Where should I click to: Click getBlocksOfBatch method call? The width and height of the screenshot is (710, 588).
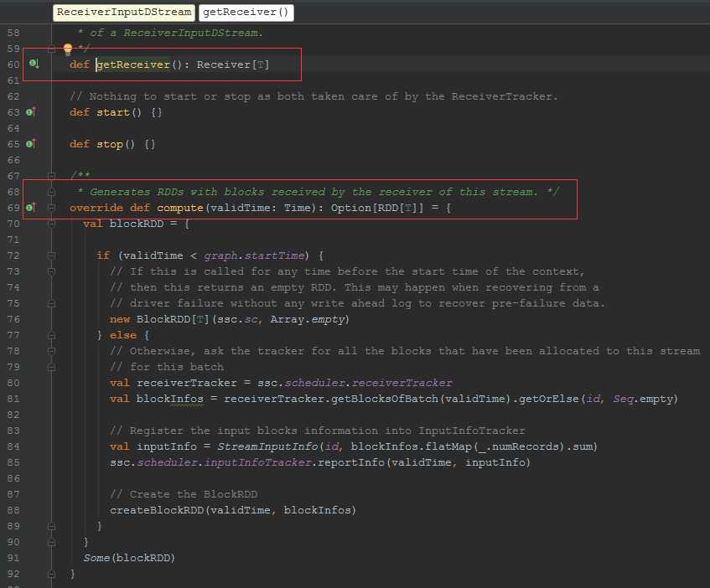[385, 399]
